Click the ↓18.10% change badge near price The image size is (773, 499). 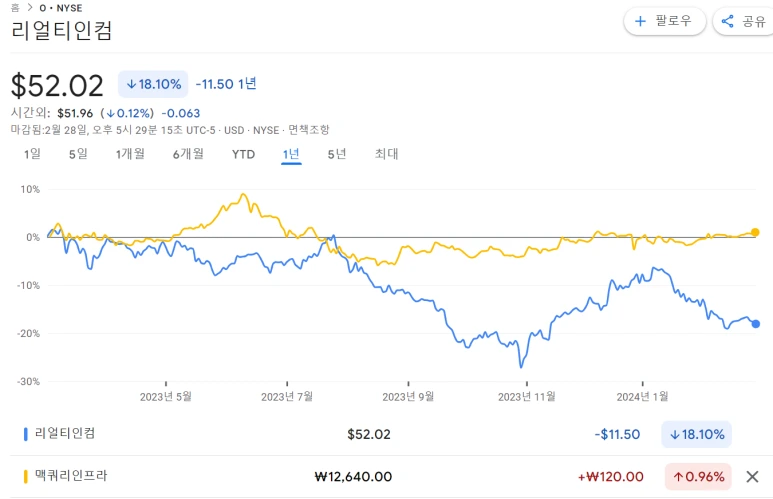tap(153, 84)
